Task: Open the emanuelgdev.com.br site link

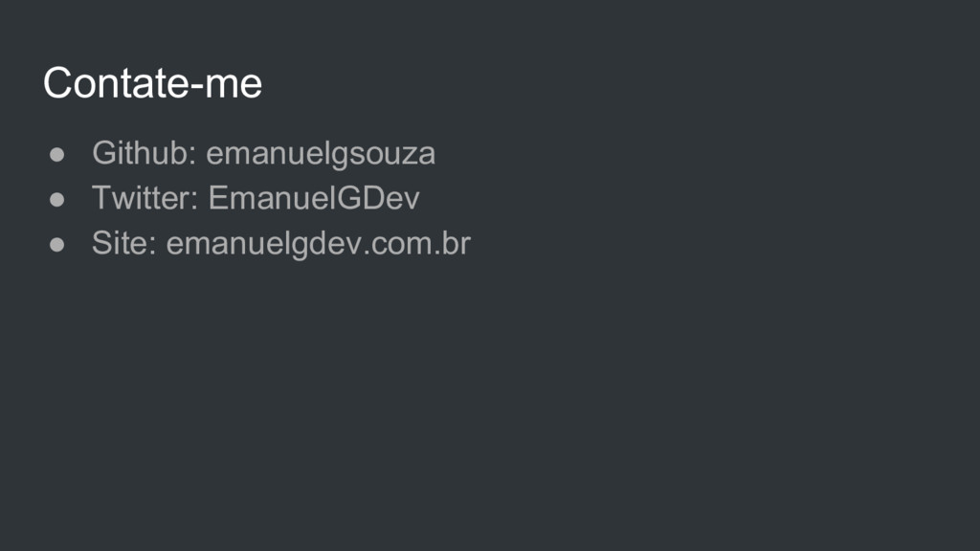Action: coord(318,244)
